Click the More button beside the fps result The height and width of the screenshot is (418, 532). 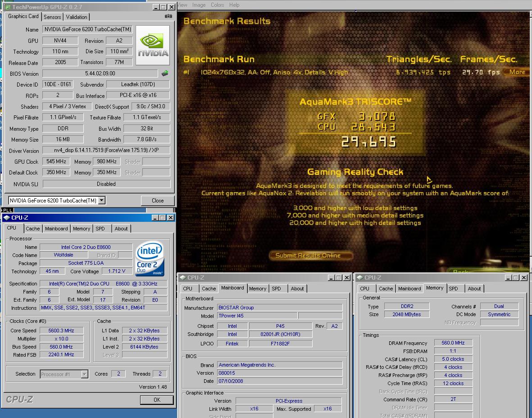click(517, 72)
